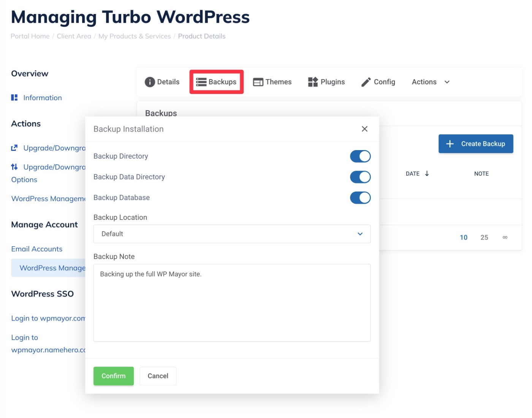The image size is (532, 418).
Task: Close the Backup Installation dialog
Action: tap(364, 129)
